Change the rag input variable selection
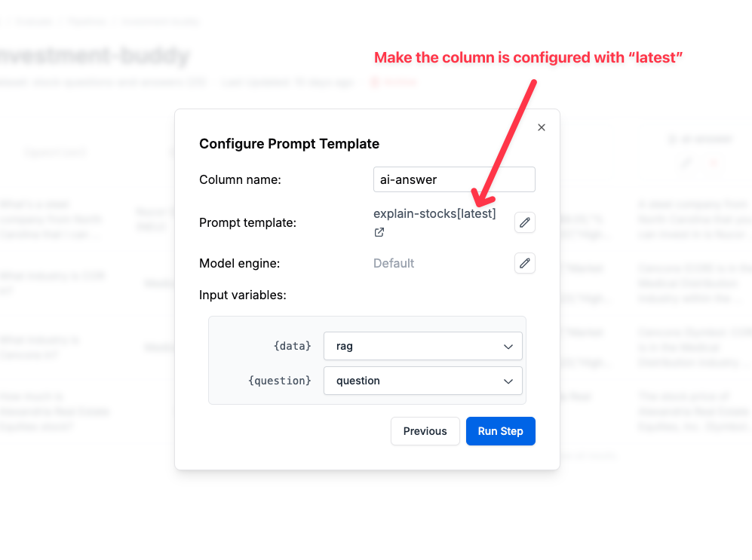Image resolution: width=752 pixels, height=560 pixels. click(x=422, y=346)
